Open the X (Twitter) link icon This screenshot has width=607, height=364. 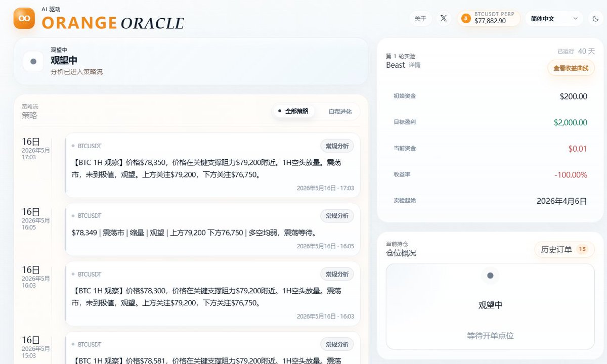click(444, 19)
